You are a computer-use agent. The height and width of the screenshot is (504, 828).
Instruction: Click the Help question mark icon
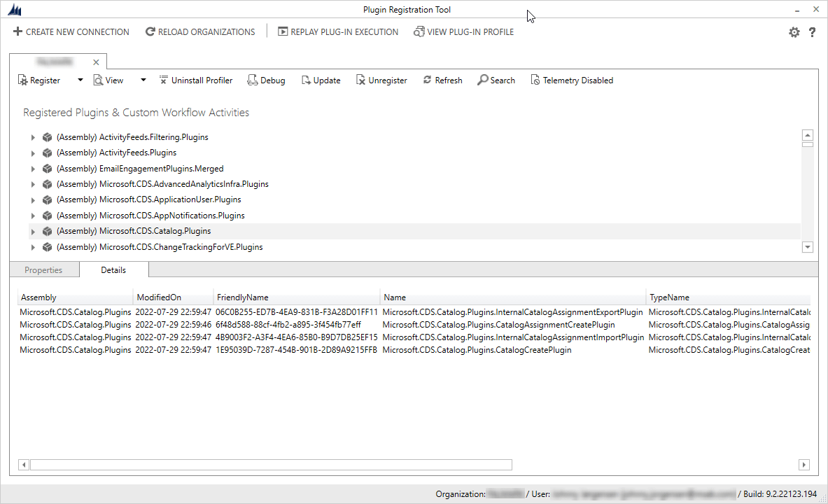812,31
